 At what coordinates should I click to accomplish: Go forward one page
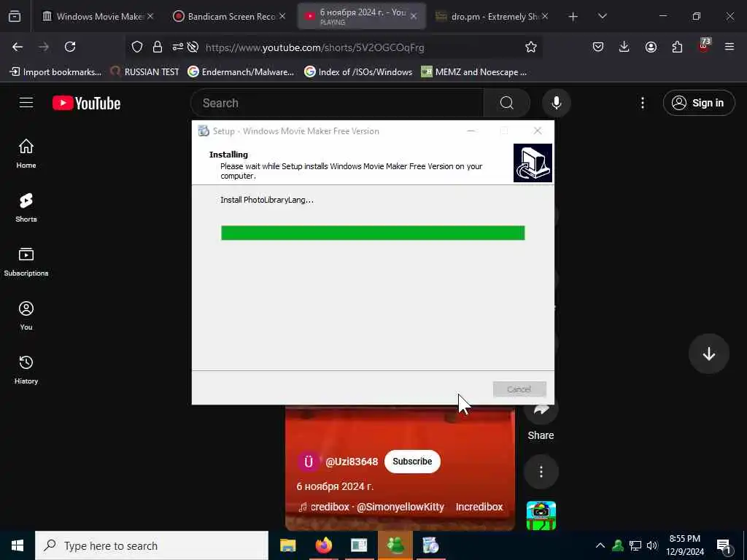coord(44,47)
